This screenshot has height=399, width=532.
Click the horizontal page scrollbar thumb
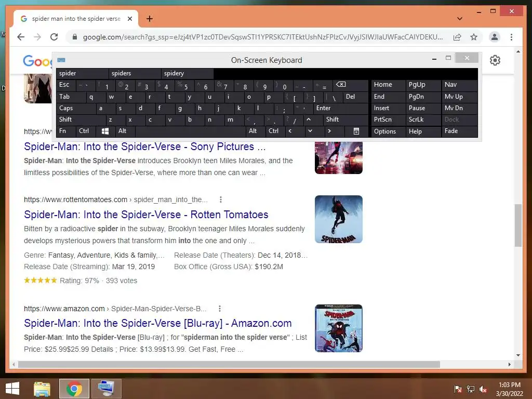(229, 364)
